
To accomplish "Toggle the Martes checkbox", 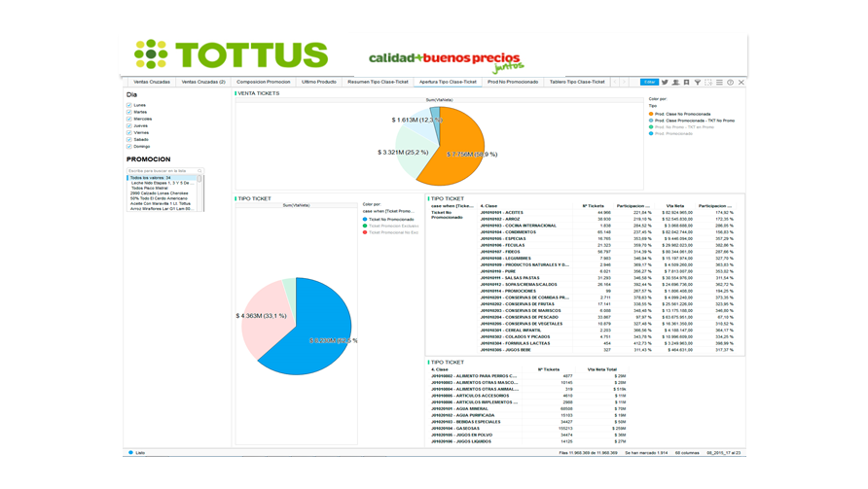I will (x=129, y=112).
